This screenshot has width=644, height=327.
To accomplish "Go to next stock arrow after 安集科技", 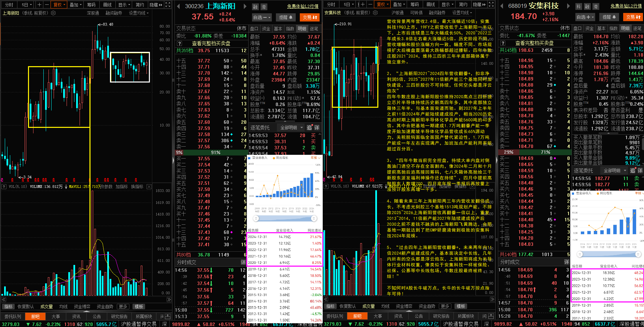I will click(x=568, y=6).
